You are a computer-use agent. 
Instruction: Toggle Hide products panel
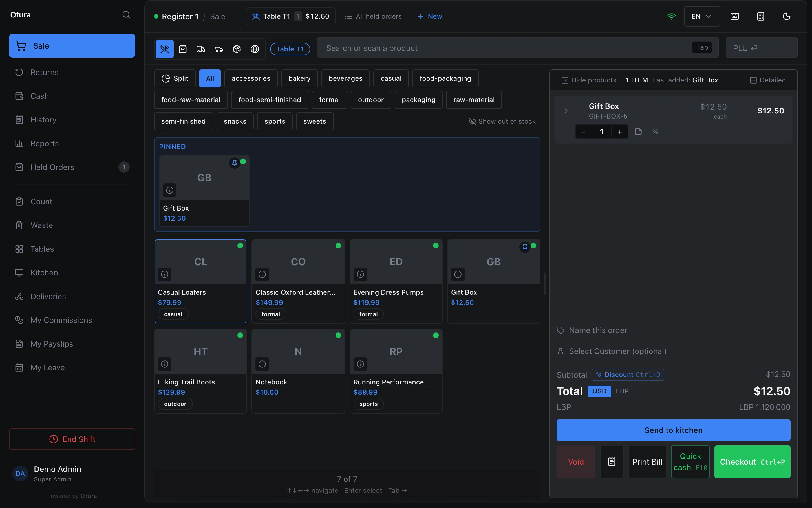[x=589, y=80]
